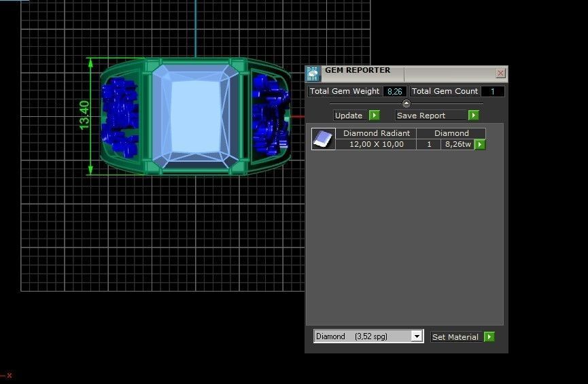Click the Total Gem Count value 1
Screen dimensions: 588x384
[x=492, y=92]
